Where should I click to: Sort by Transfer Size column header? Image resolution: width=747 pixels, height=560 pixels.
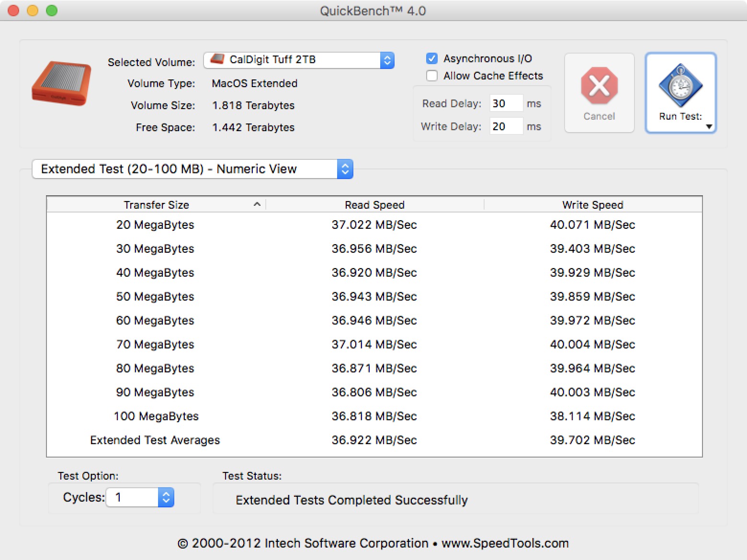[x=156, y=205]
